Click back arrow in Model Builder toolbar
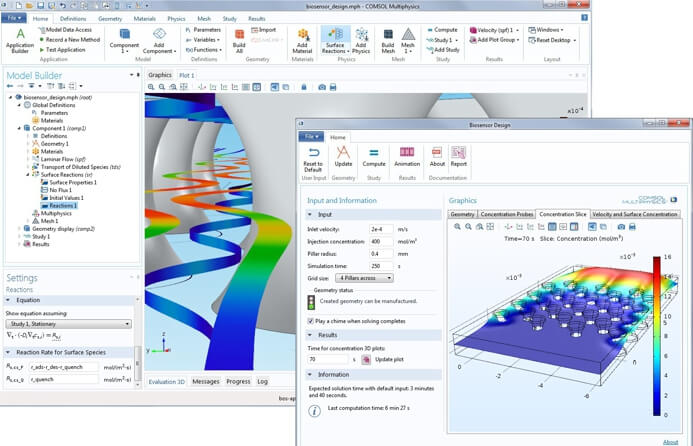Viewport: 693px width, 446px height. pyautogui.click(x=10, y=86)
